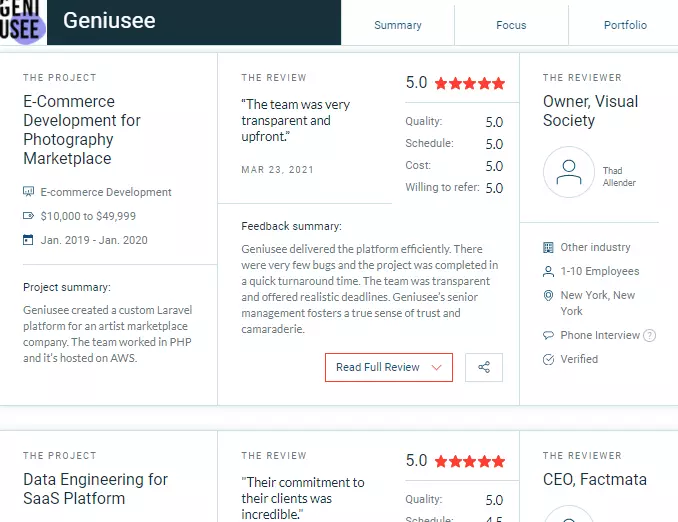This screenshot has height=522, width=678.
Task: Click the Geniusee logo image
Action: pos(22,22)
